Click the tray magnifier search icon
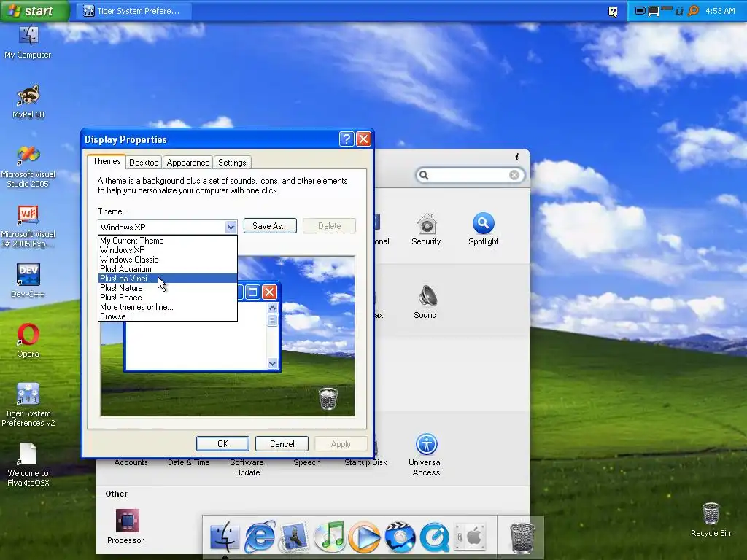 click(x=694, y=10)
